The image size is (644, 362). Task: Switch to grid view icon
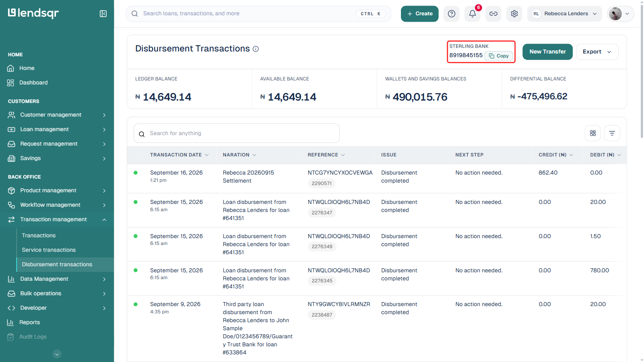[x=593, y=133]
